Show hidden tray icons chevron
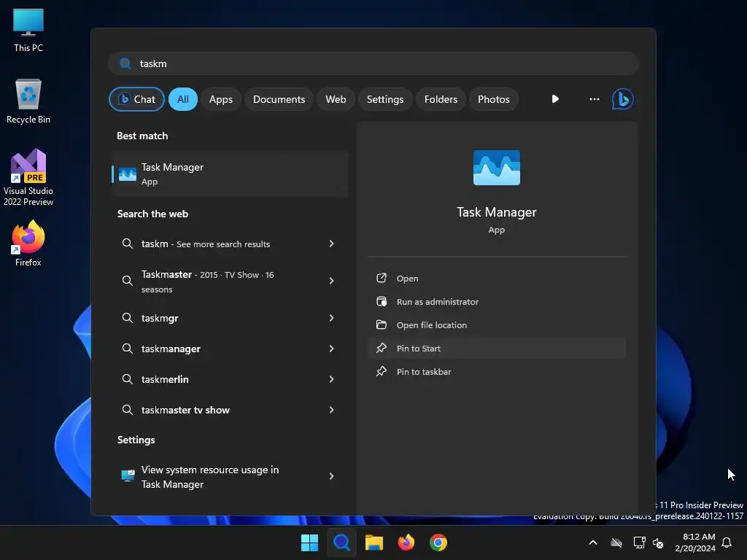The height and width of the screenshot is (560, 747). click(593, 542)
